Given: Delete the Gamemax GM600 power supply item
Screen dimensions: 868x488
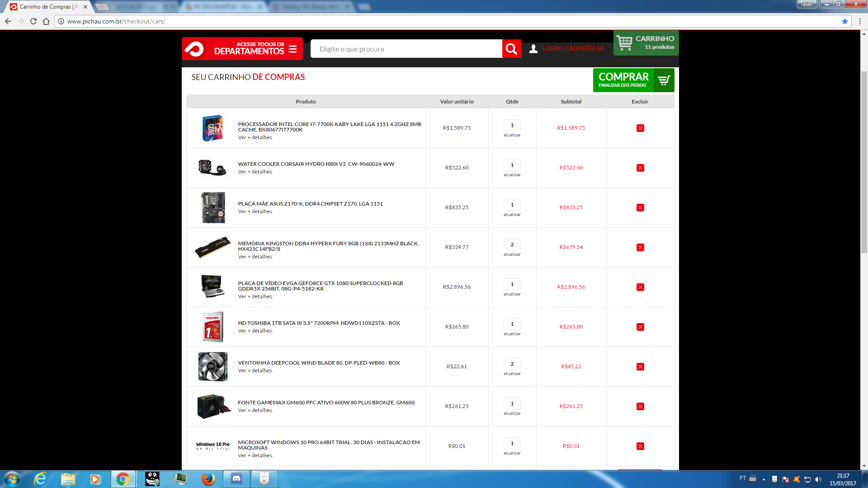Looking at the screenshot, I should pyautogui.click(x=640, y=406).
